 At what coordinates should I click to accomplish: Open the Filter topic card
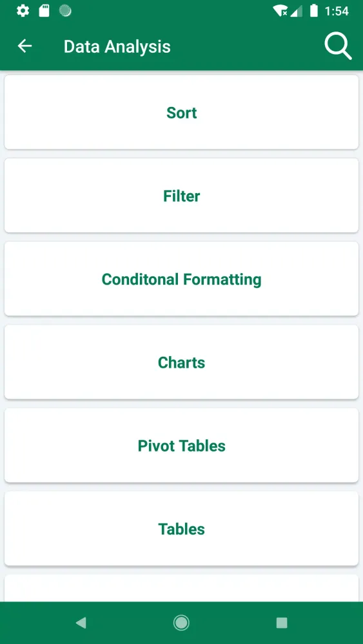[181, 196]
